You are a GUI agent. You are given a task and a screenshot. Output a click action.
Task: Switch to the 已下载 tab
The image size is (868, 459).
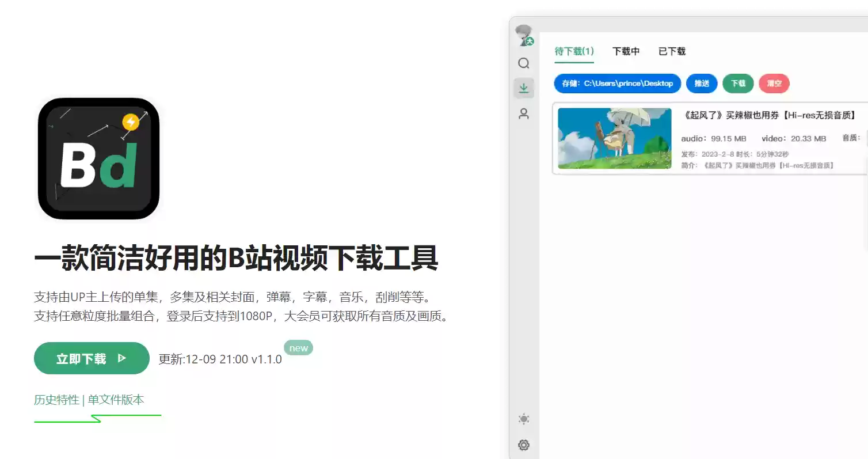pos(671,51)
